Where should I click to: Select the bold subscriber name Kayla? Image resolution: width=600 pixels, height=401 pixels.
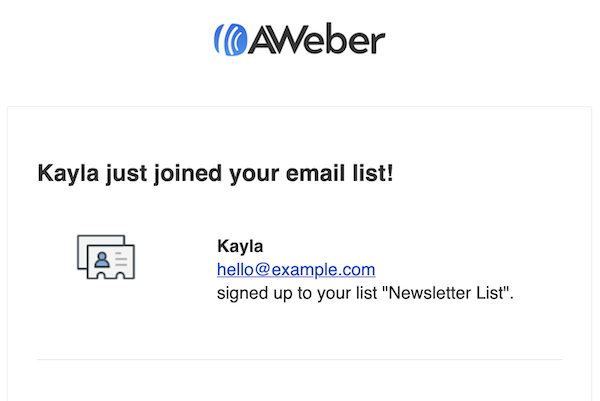(239, 246)
